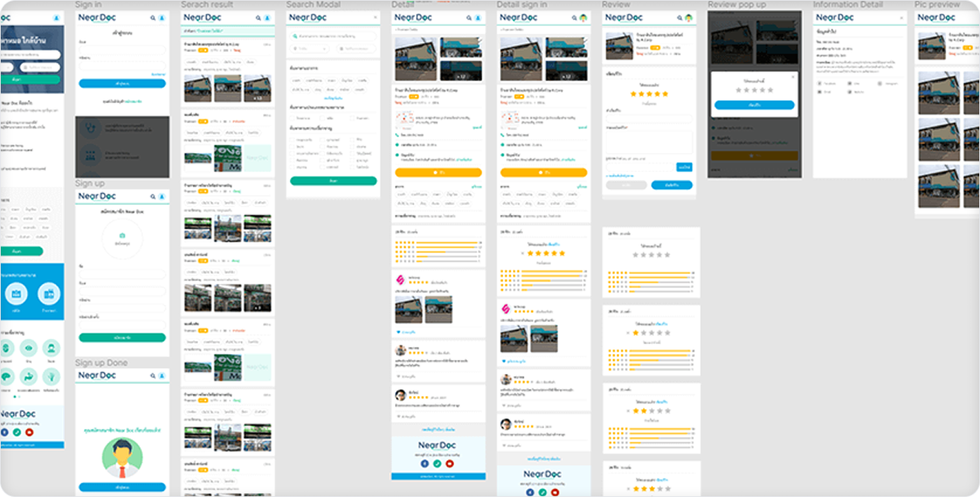The height and width of the screenshot is (497, 980).
Task: Click the yellow review button in Detail artboard
Action: tap(438, 173)
